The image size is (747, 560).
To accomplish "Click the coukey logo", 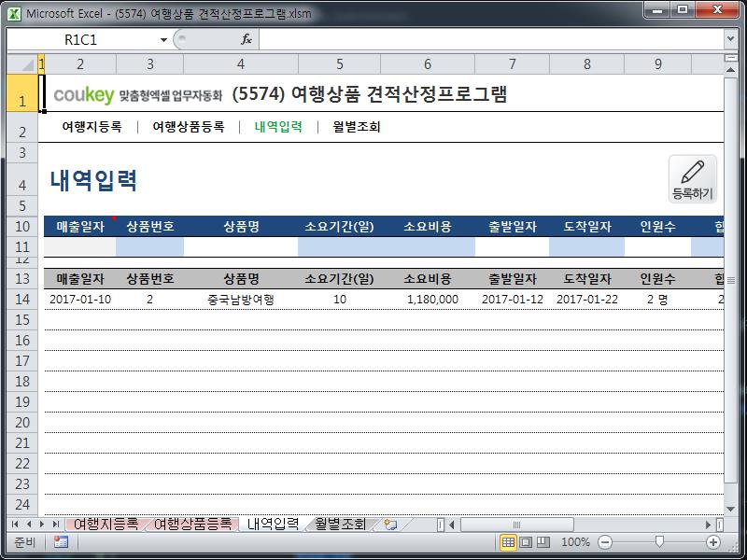I will pos(84,95).
